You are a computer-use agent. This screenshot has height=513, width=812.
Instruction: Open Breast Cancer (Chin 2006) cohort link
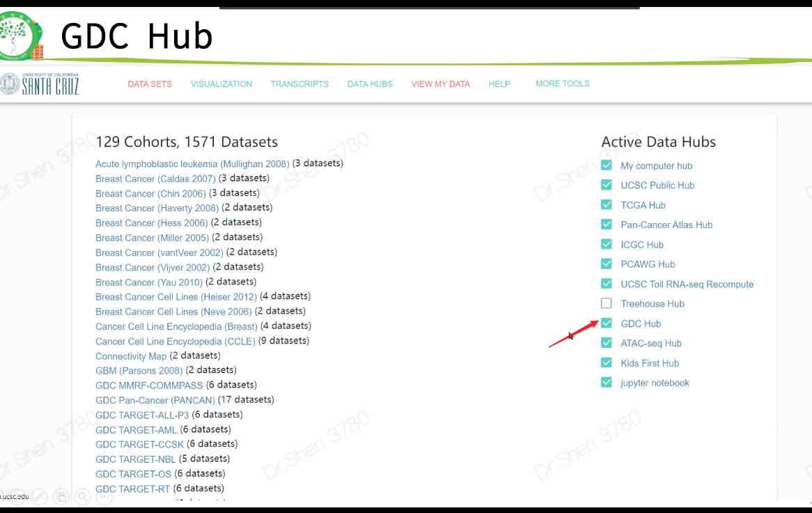coord(150,193)
